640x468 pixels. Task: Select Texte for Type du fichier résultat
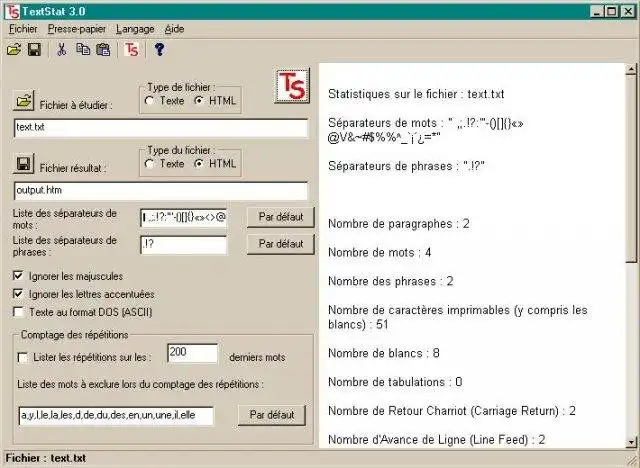pos(164,164)
